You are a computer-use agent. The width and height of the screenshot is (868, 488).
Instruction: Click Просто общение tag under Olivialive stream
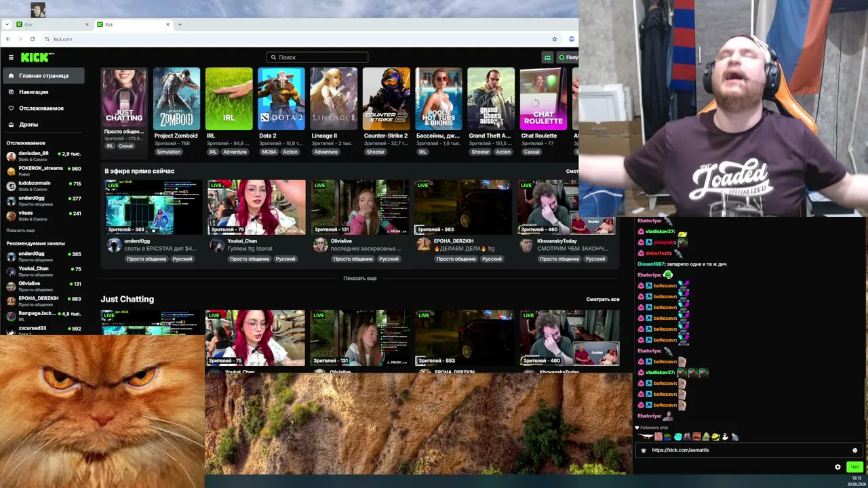click(353, 259)
